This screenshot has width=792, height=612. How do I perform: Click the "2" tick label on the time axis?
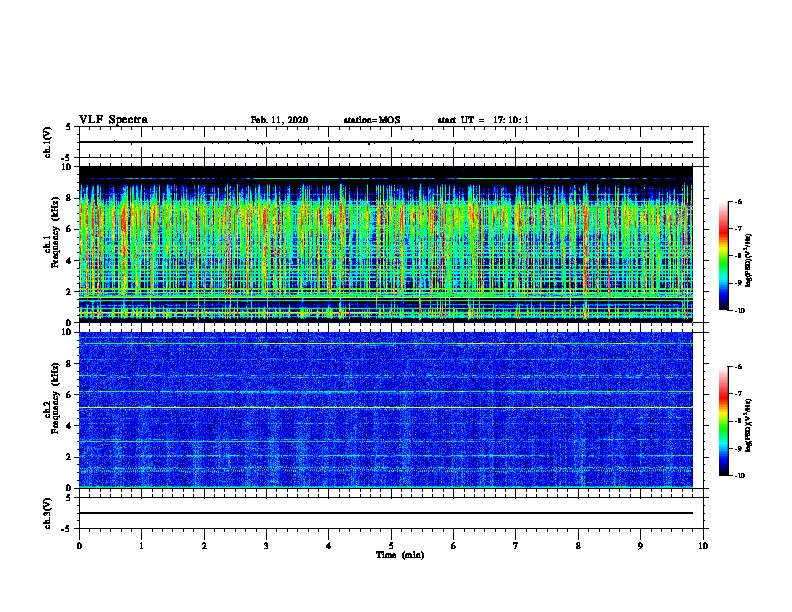204,546
